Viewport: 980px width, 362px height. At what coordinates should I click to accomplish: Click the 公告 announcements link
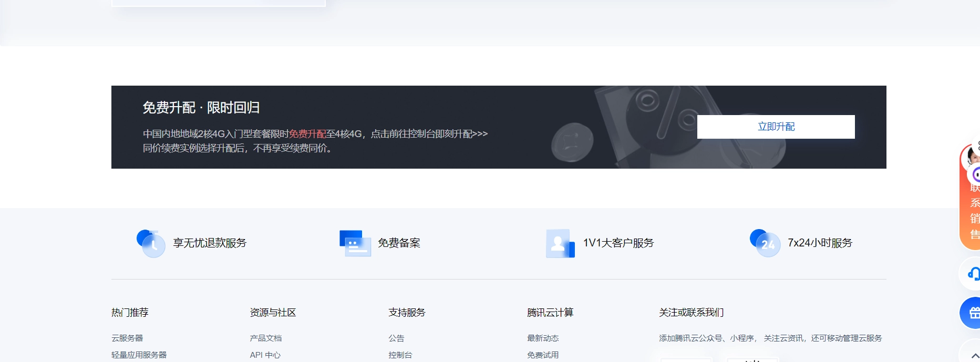click(x=396, y=338)
